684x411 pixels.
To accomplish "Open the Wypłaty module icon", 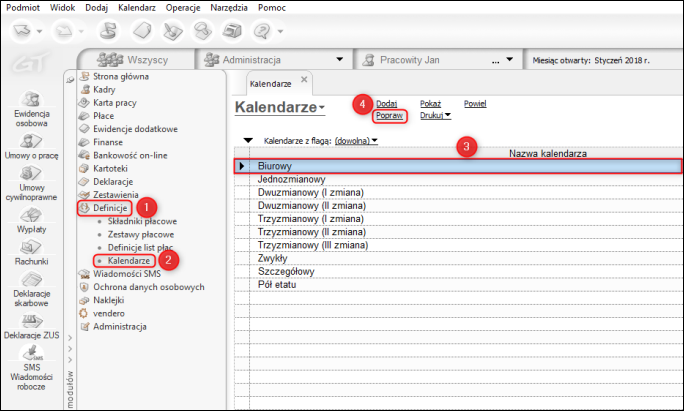I will click(x=31, y=215).
